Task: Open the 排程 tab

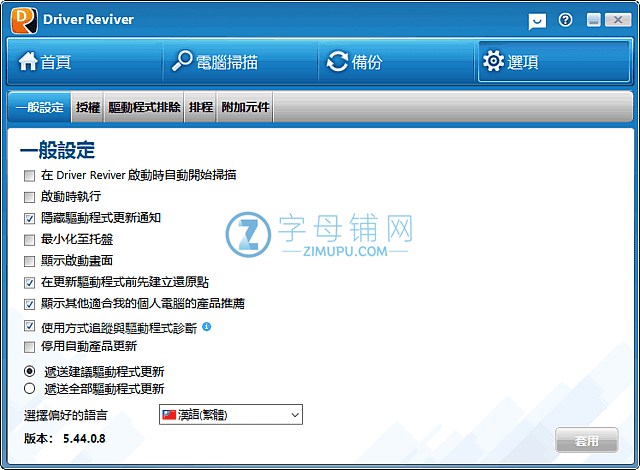Action: pos(200,107)
